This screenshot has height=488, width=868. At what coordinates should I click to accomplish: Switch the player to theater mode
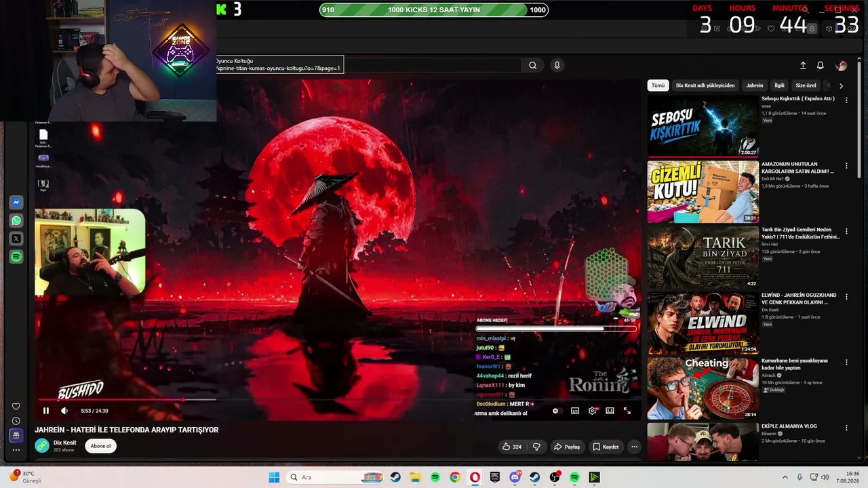(x=610, y=411)
